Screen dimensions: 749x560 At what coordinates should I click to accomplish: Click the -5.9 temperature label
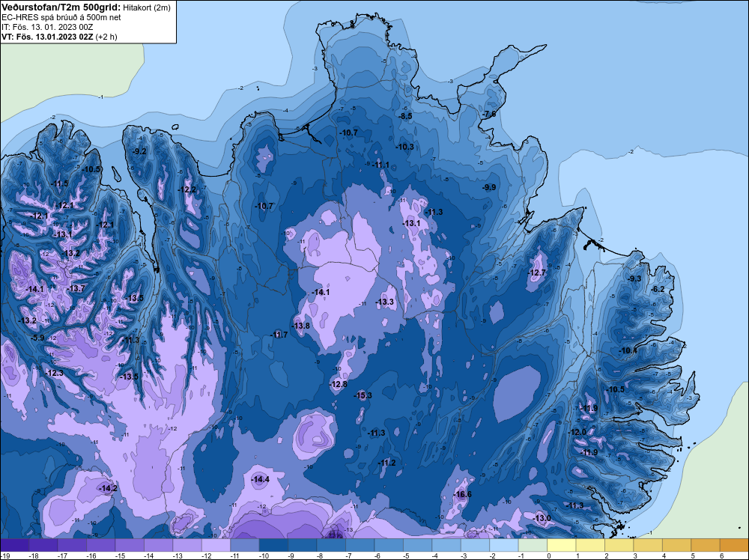pos(37,338)
